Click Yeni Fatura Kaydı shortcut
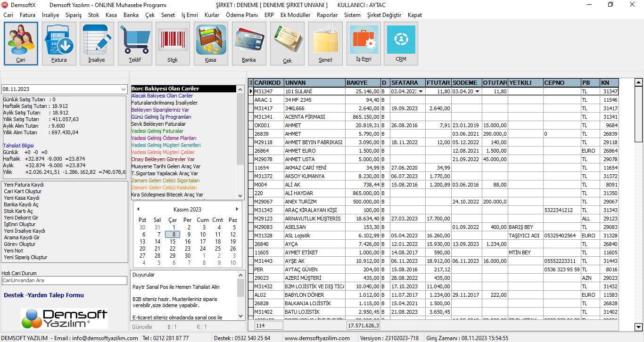The image size is (644, 342). (24, 185)
